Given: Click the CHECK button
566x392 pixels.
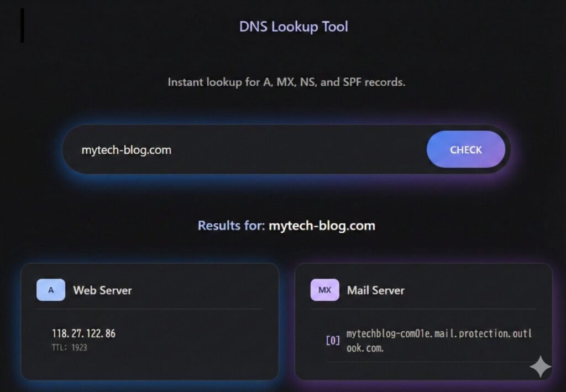Looking at the screenshot, I should 465,149.
